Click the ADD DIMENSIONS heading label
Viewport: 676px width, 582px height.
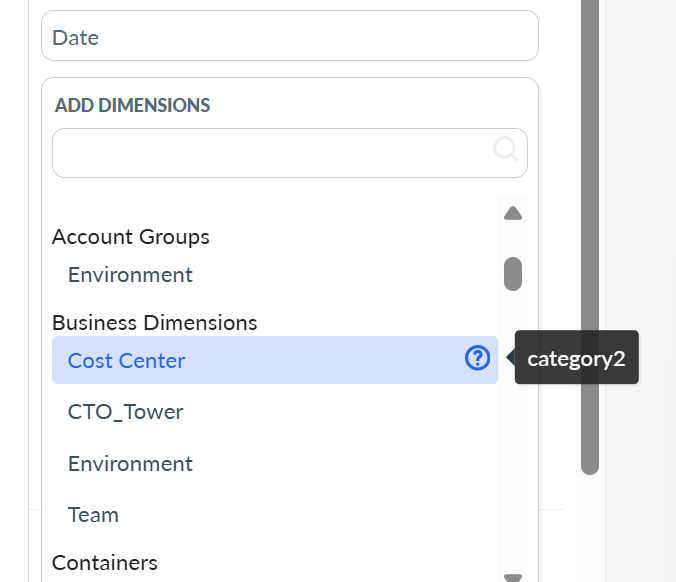[132, 105]
